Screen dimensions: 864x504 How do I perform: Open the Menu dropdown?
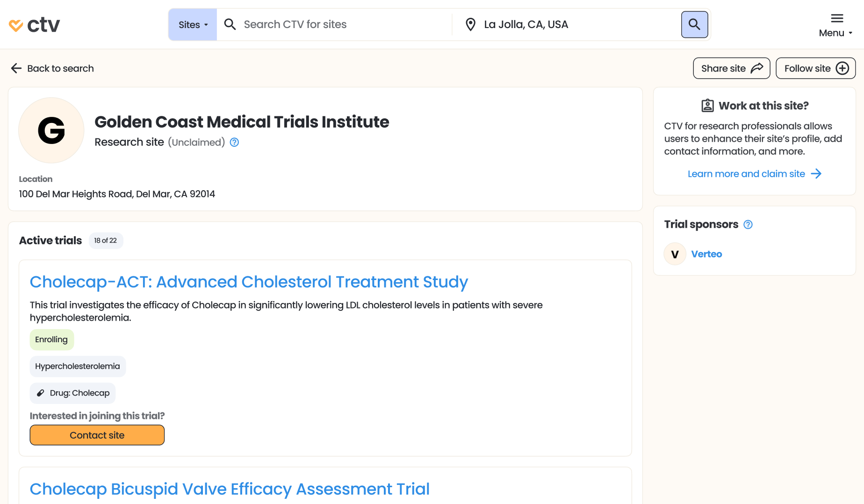click(x=836, y=25)
